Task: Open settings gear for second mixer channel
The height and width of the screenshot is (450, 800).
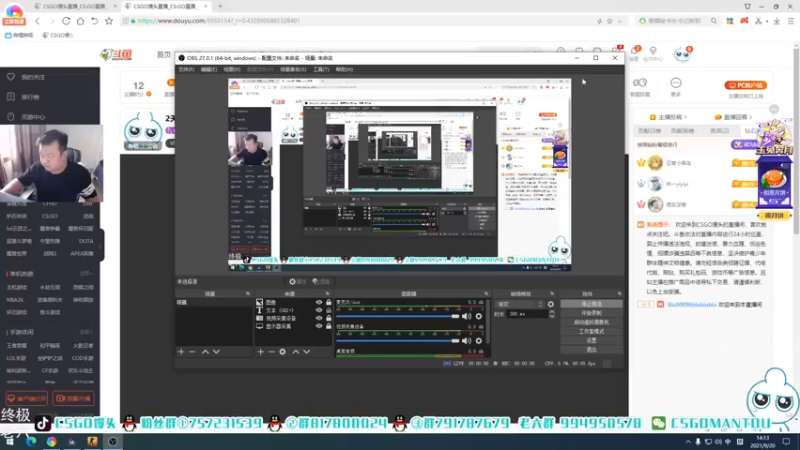Action: pos(479,340)
